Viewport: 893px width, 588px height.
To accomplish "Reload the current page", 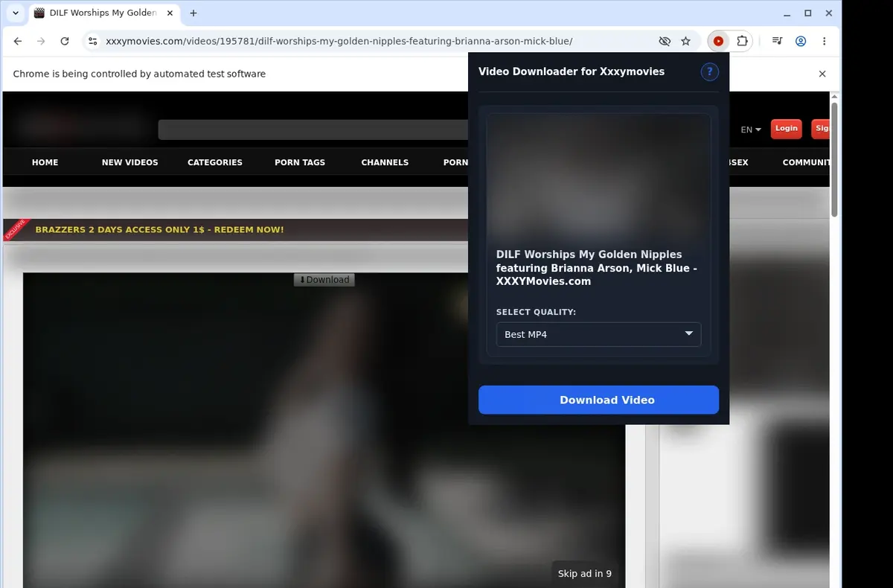I will point(65,42).
